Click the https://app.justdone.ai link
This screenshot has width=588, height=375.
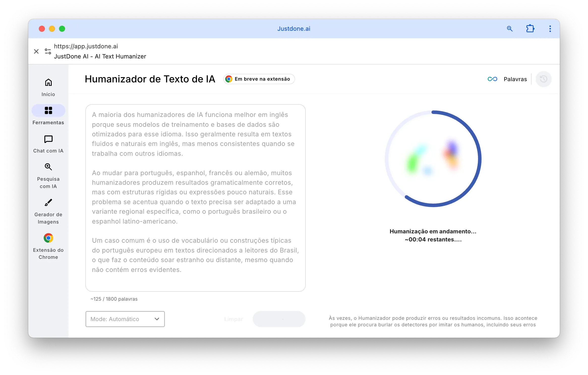click(86, 46)
